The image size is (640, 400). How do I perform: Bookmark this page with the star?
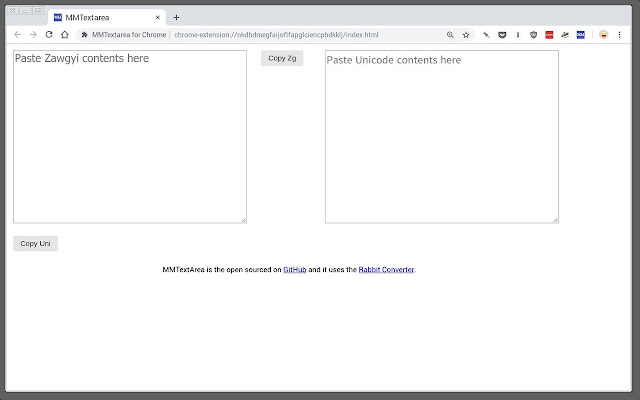[x=466, y=35]
